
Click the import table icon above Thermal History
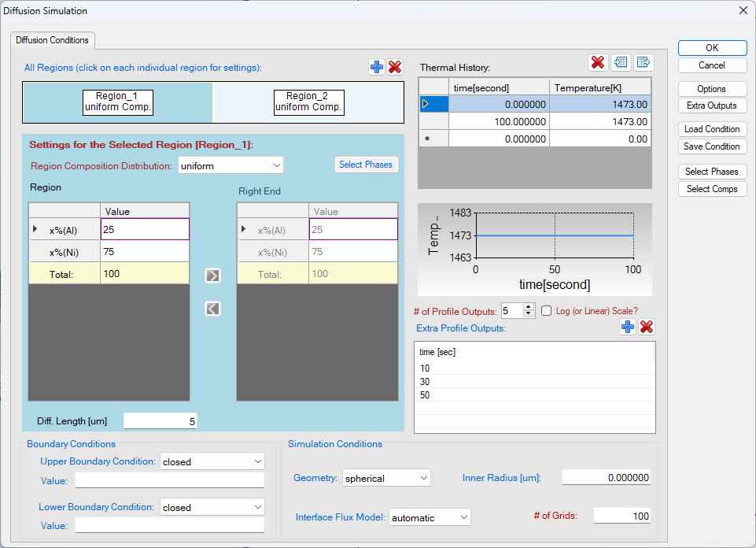tap(621, 62)
